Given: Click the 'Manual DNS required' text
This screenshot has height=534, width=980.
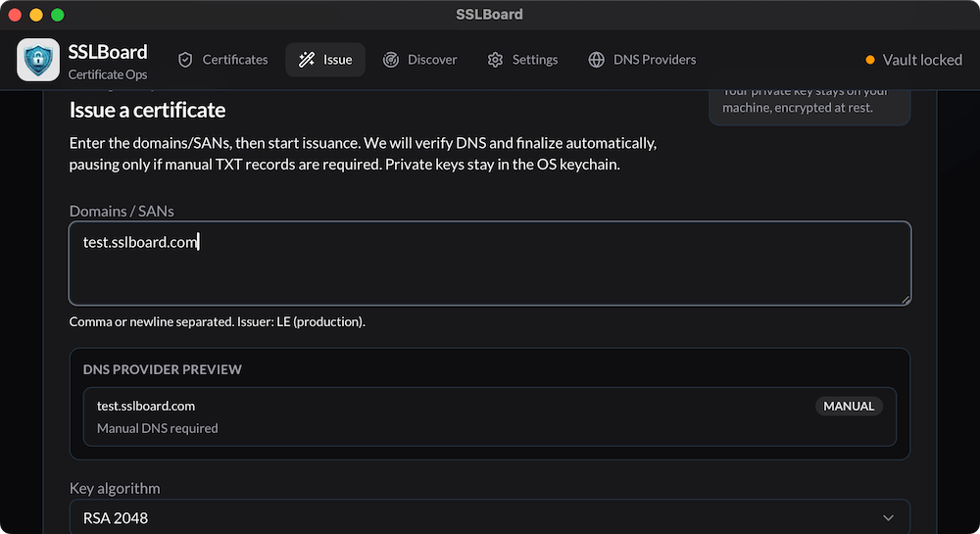Looking at the screenshot, I should coord(158,428).
